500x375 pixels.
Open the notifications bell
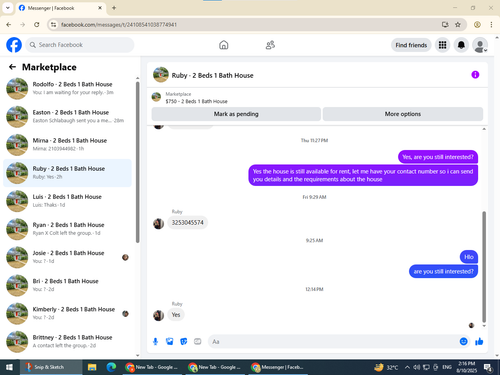(x=461, y=45)
